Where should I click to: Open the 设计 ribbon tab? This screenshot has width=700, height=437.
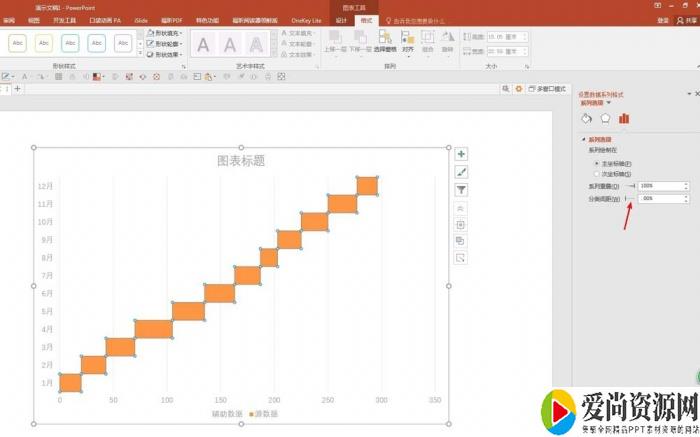click(x=342, y=20)
